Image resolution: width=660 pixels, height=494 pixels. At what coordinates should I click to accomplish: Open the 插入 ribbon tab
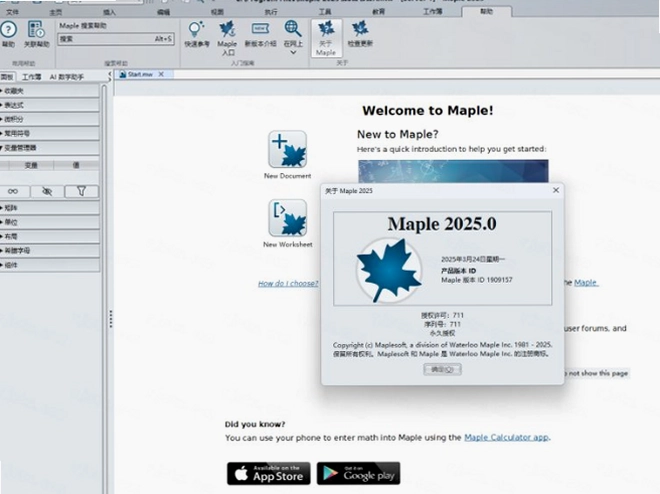[x=109, y=12]
